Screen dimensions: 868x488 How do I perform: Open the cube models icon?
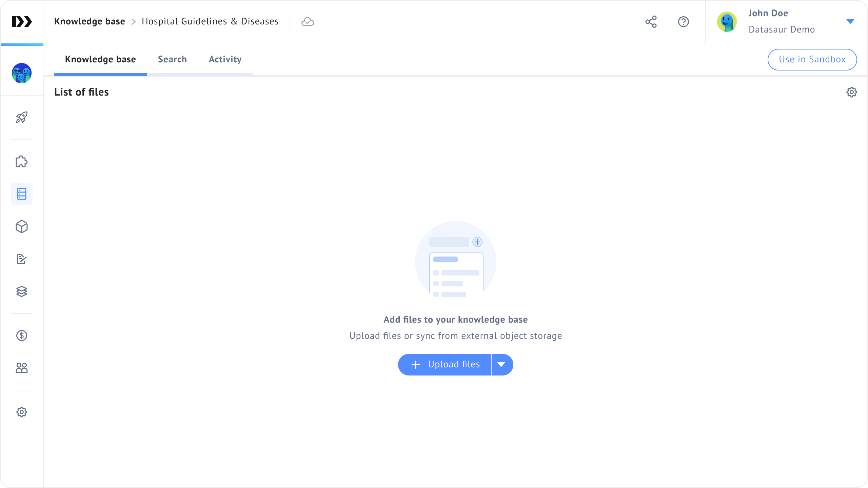coord(22,226)
